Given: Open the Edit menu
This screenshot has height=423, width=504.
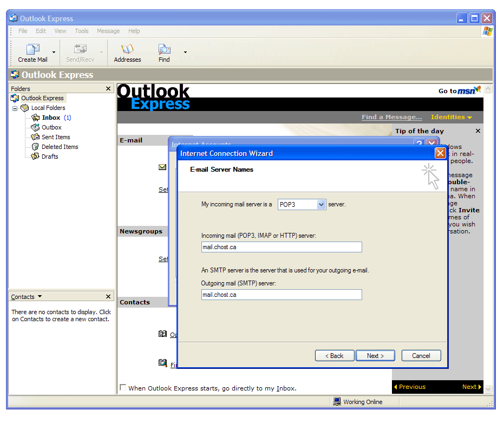Looking at the screenshot, I should click(41, 31).
